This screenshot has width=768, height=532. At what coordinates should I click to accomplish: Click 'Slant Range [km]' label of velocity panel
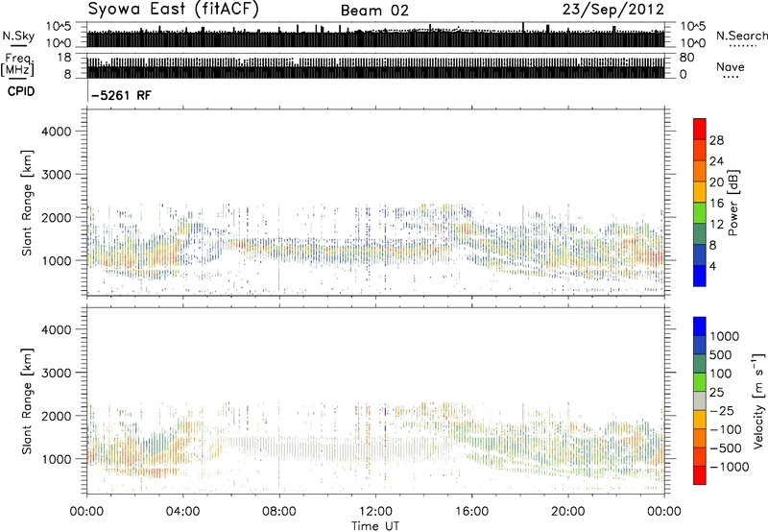click(x=27, y=400)
